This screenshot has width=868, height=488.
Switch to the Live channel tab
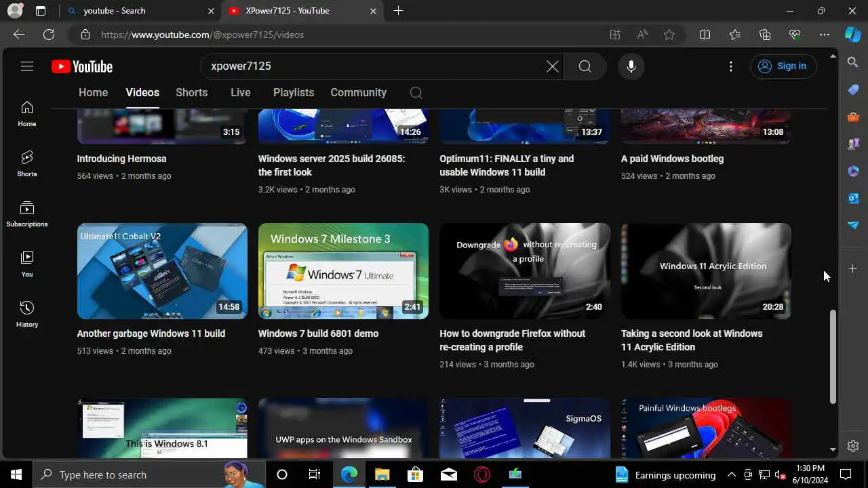[241, 93]
